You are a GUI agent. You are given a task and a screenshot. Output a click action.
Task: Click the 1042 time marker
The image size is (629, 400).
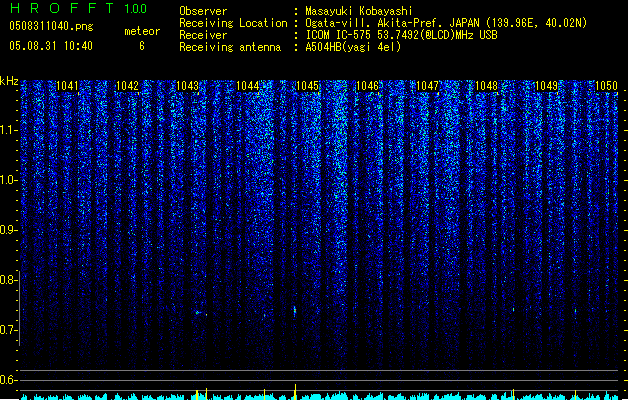tap(128, 86)
